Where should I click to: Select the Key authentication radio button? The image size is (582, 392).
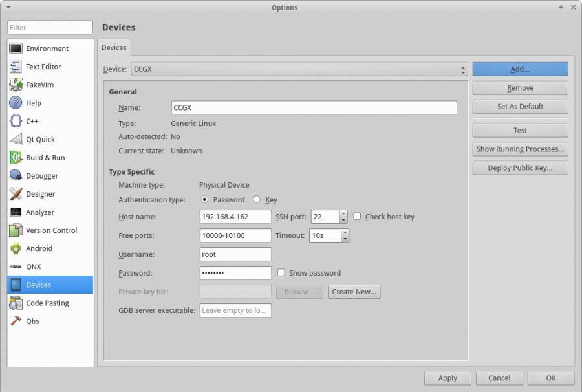click(257, 200)
